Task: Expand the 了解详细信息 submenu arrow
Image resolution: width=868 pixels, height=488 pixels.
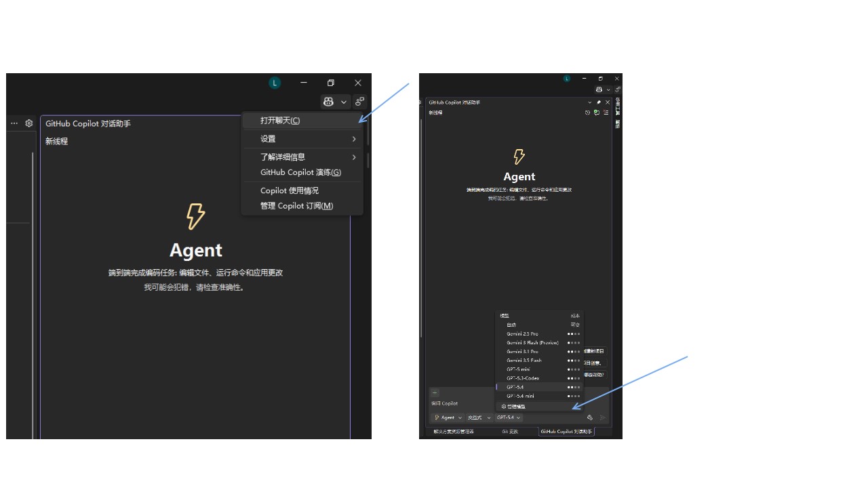Action: pos(354,157)
